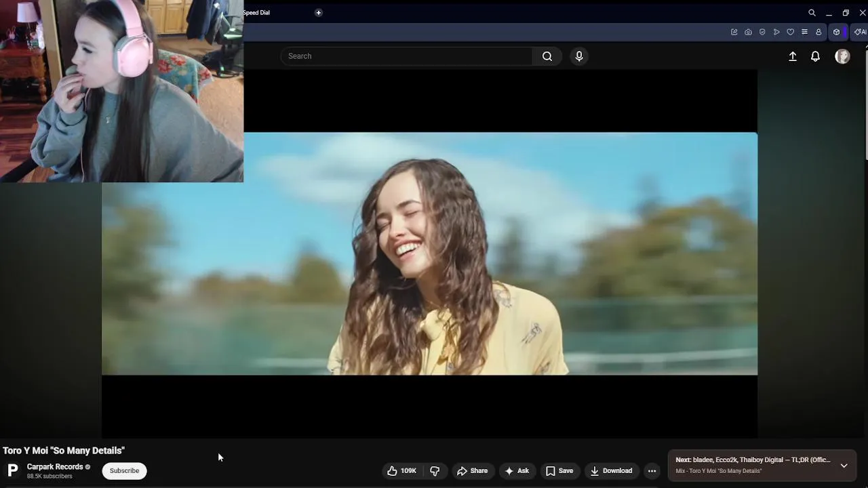Select the video title Toro Y Moi text
The height and width of the screenshot is (488, 868).
[64, 451]
